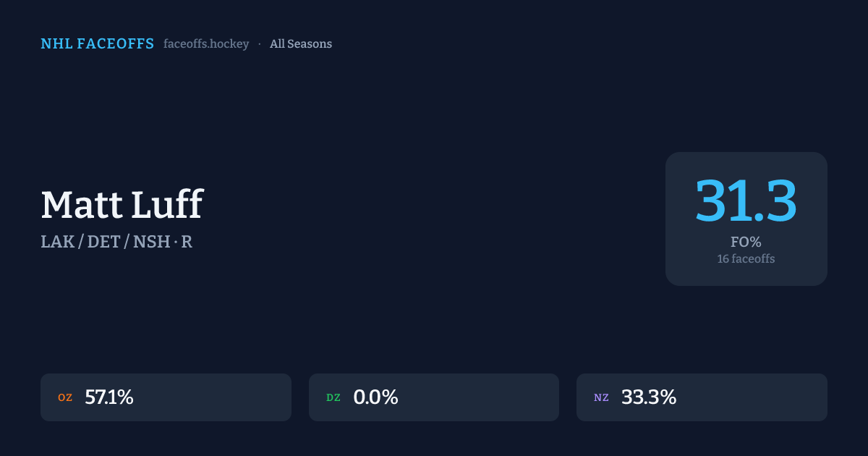Click the NHL FACEOFFS brand title

point(97,44)
